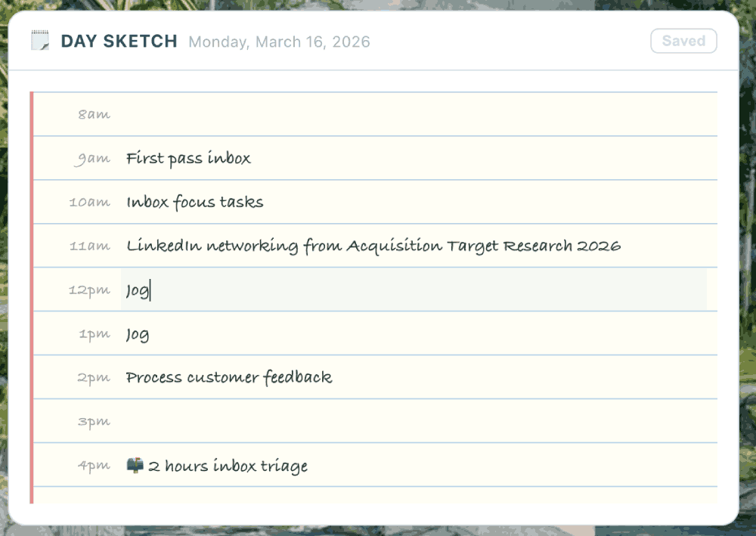This screenshot has height=536, width=756.
Task: Click the mailbox emoji in 4pm row
Action: point(135,465)
